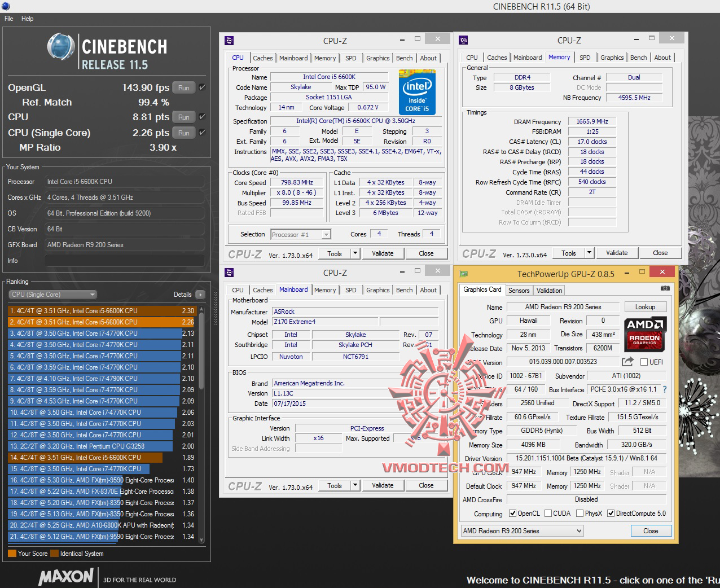The image size is (720, 588).
Task: Switch to Memory tab in CPU-Z Mainboard window
Action: pos(325,290)
